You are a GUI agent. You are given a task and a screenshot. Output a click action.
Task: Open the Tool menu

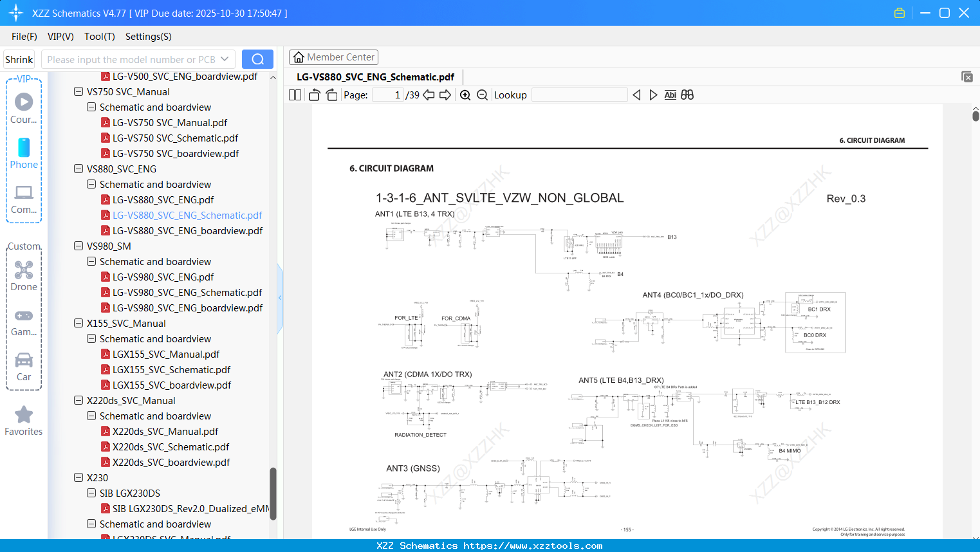(x=99, y=37)
